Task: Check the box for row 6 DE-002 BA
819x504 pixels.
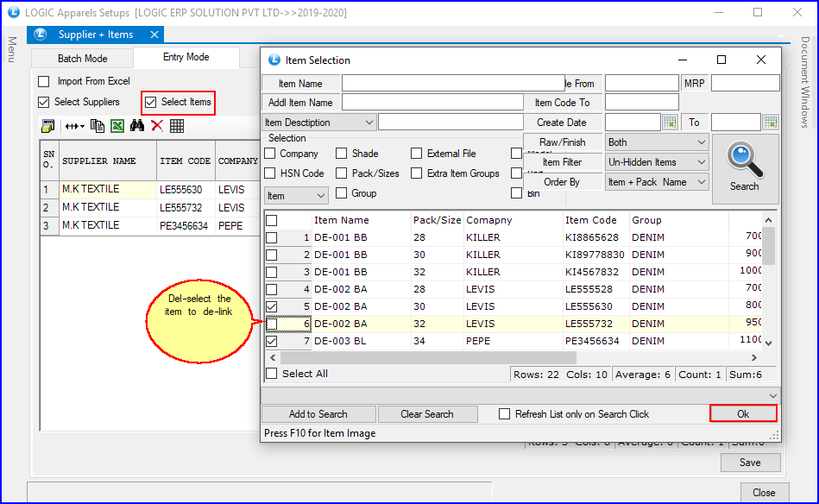Action: [x=272, y=324]
